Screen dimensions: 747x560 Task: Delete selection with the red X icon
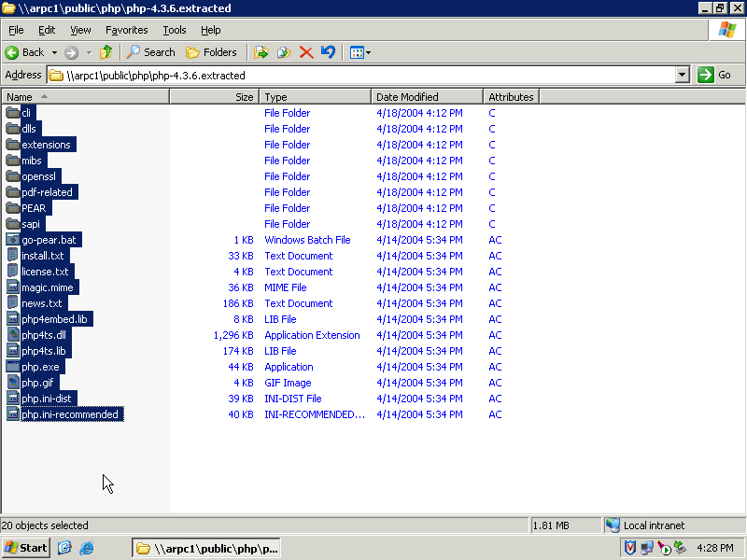click(306, 52)
